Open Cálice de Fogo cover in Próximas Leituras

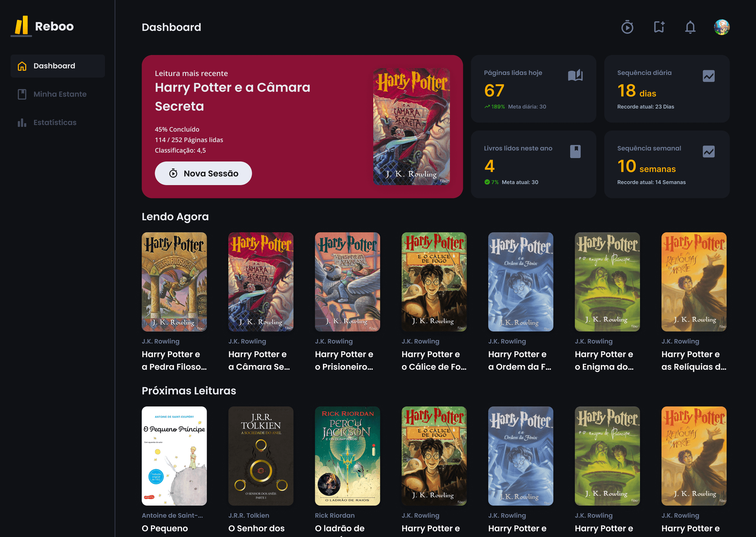pyautogui.click(x=434, y=456)
